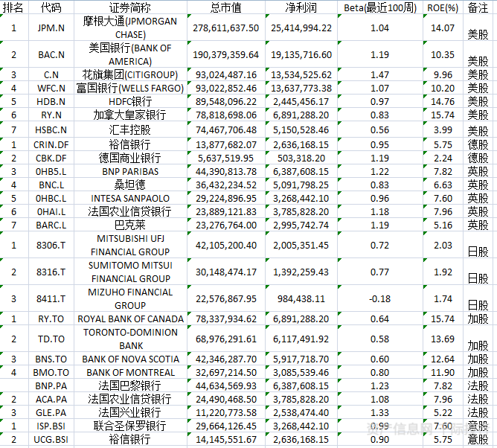
Task: Click the 8316.T code cell
Action: tap(51, 272)
